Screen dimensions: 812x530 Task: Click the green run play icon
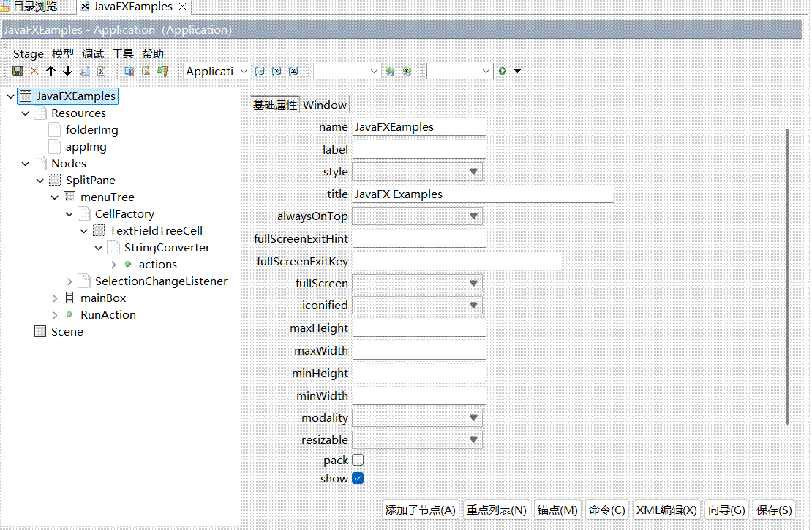click(503, 72)
